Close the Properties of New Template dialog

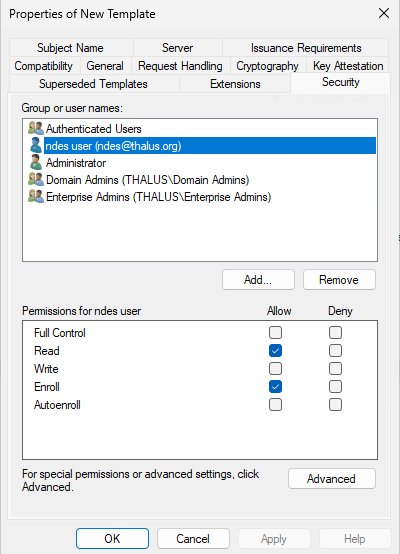coord(384,13)
